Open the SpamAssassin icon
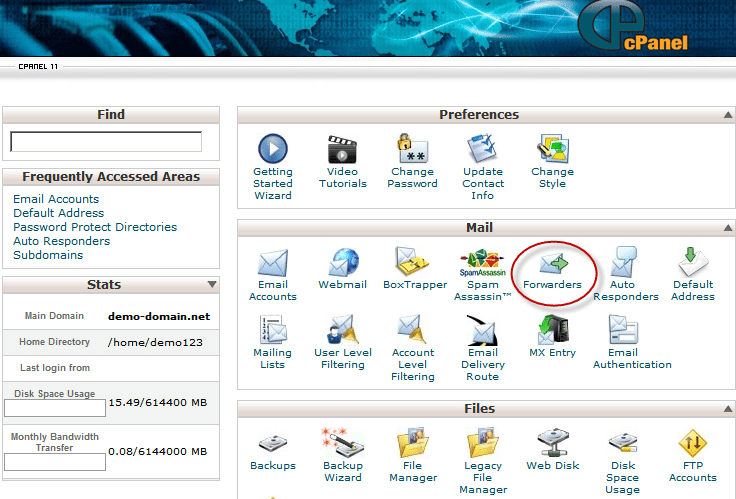The width and height of the screenshot is (736, 499). pos(482,263)
